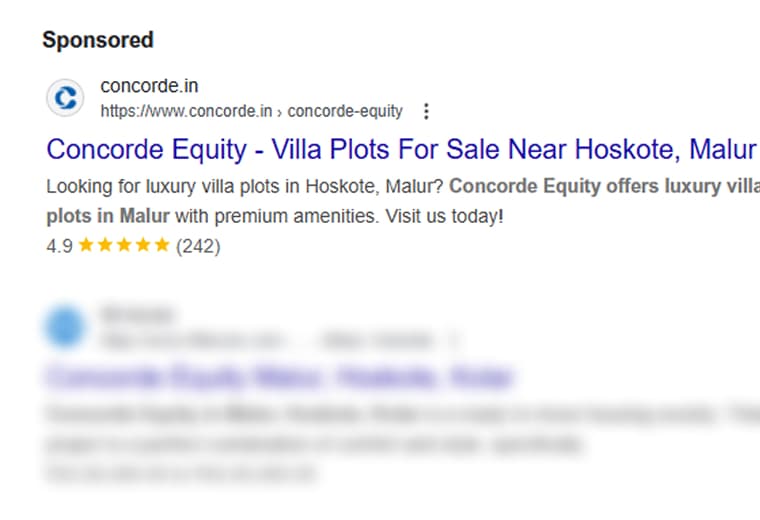Click the first gold star in the rating
This screenshot has height=520, width=760.
pyautogui.click(x=86, y=245)
